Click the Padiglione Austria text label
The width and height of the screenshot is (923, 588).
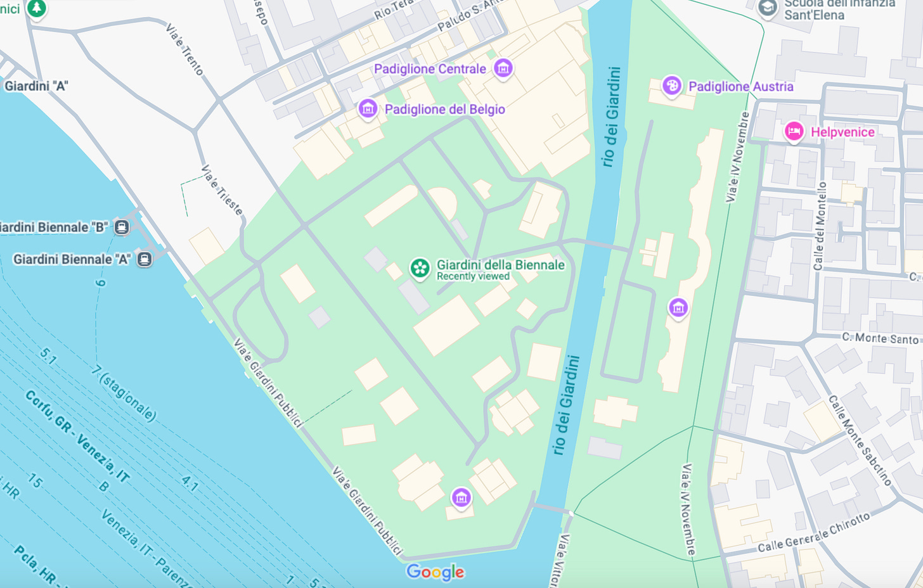click(x=741, y=86)
